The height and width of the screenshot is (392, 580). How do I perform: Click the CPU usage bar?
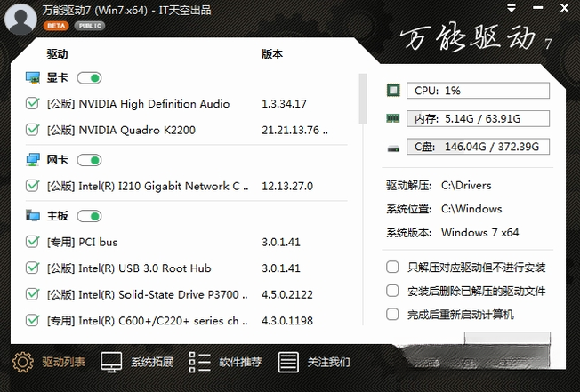[478, 91]
